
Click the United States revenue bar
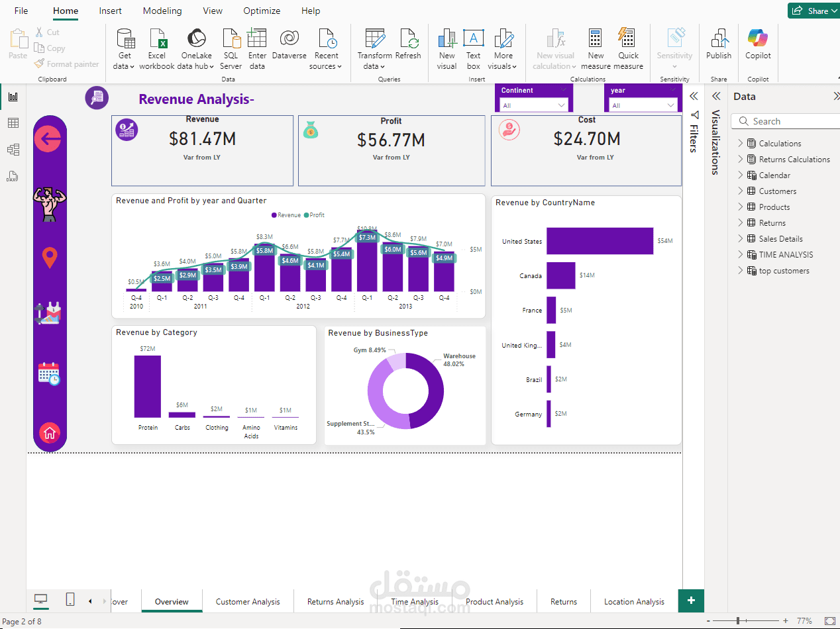600,241
